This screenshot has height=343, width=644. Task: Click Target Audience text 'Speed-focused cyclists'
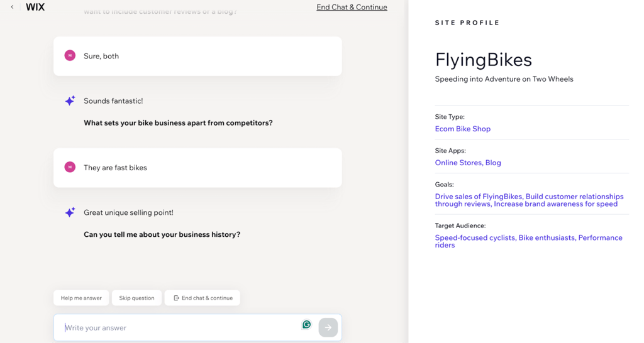click(x=475, y=237)
